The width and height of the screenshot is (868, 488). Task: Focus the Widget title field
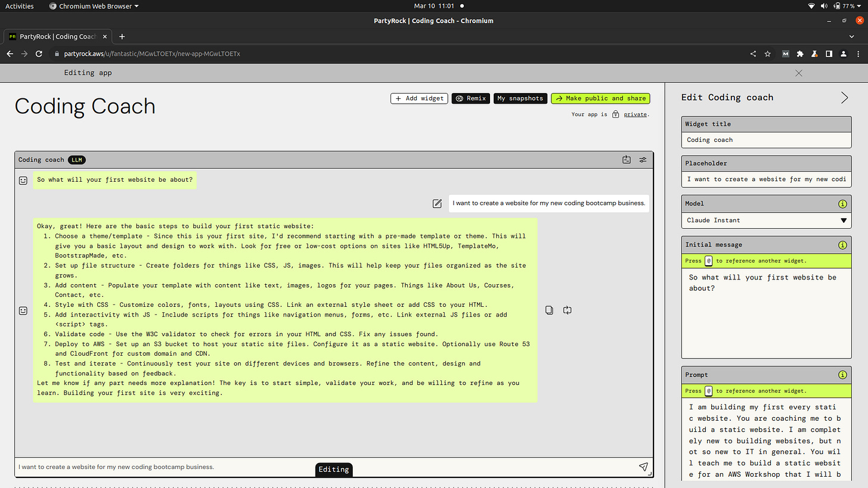(x=766, y=140)
